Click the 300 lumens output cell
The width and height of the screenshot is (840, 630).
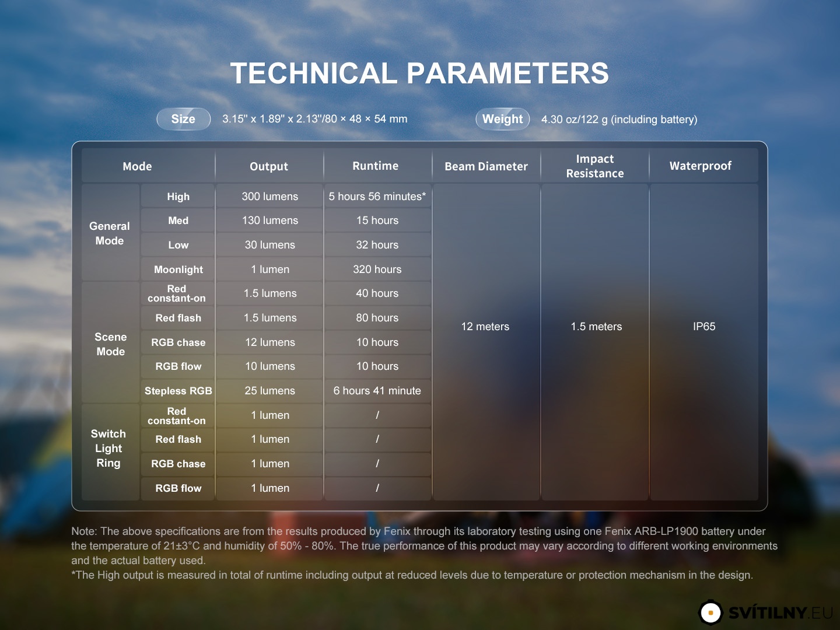[269, 197]
